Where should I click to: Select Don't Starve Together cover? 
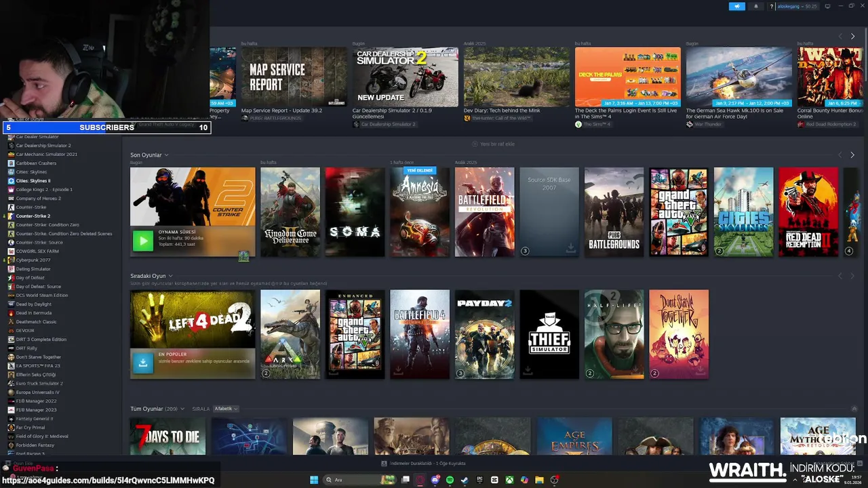(x=679, y=334)
